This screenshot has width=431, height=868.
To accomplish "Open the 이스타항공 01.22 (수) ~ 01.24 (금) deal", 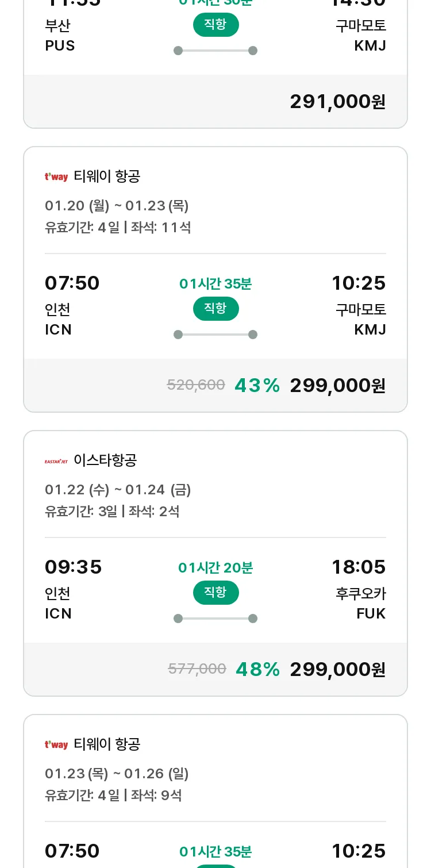I will (215, 563).
